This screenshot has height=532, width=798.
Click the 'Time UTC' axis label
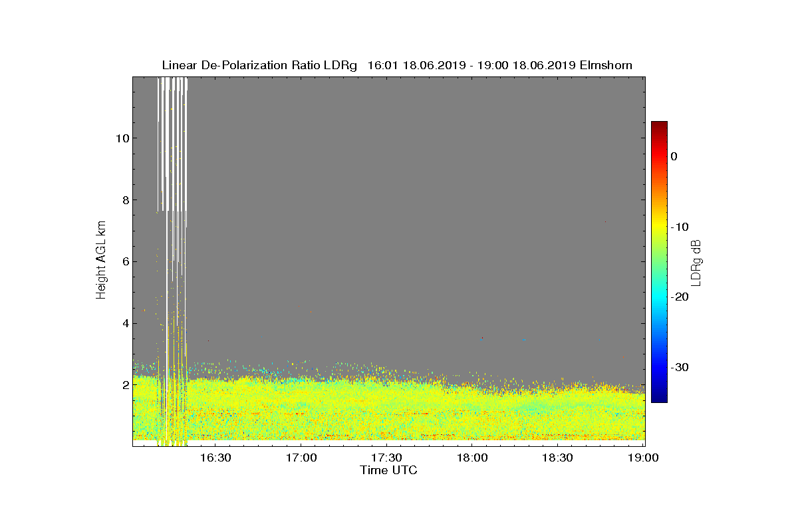tap(389, 470)
